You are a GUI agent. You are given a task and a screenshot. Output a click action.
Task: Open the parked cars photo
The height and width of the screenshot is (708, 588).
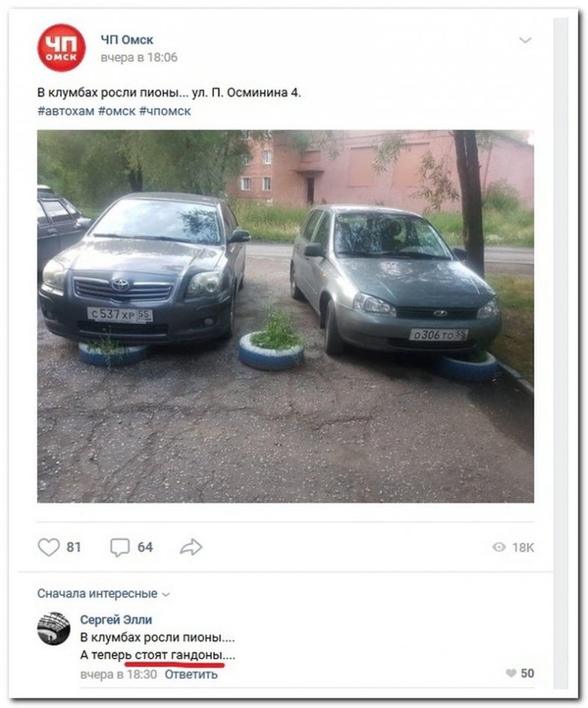pyautogui.click(x=285, y=316)
